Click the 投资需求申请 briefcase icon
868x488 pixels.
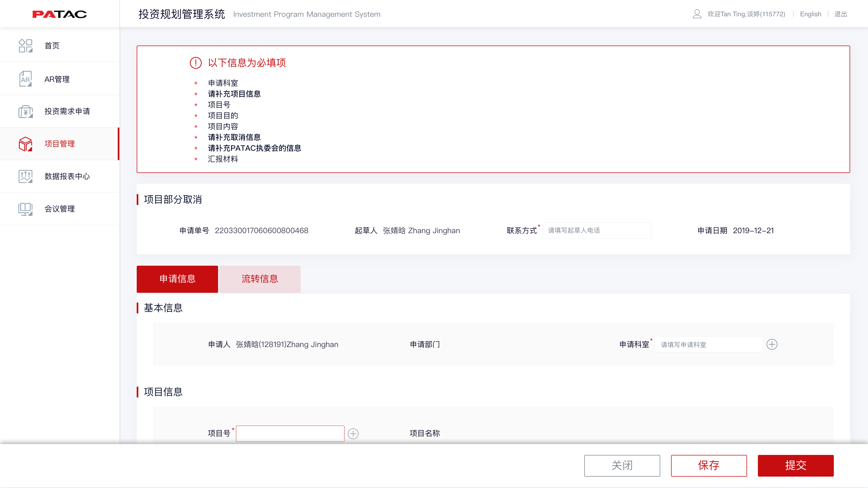25,111
